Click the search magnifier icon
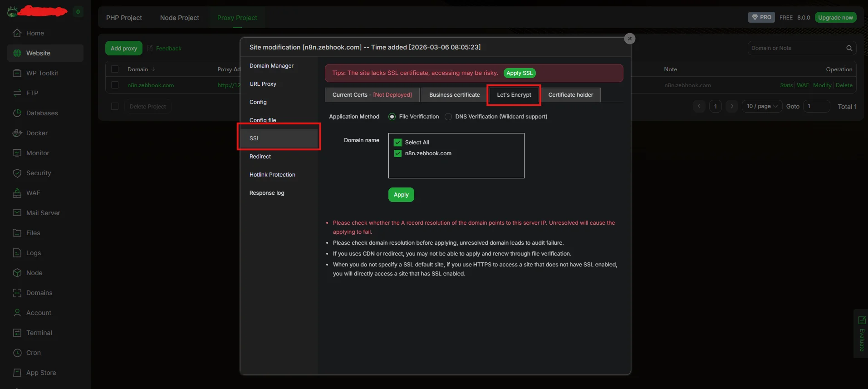Screen dimensions: 868x389 pos(849,48)
